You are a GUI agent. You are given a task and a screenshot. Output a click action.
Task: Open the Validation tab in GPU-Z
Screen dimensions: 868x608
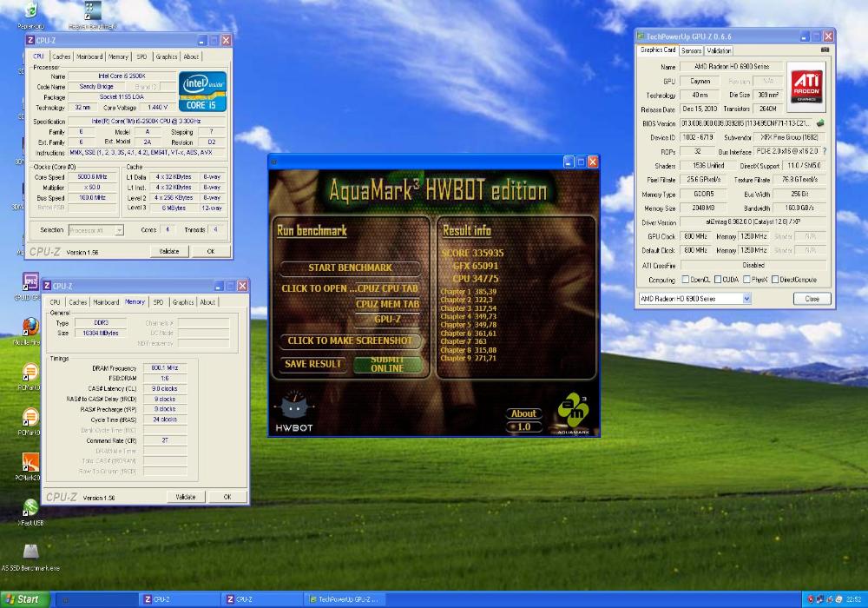coord(719,50)
